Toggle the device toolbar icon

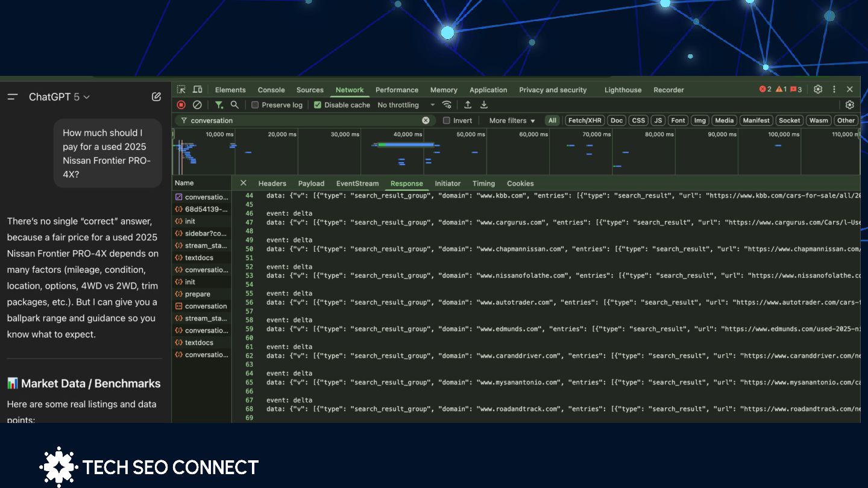click(x=197, y=89)
